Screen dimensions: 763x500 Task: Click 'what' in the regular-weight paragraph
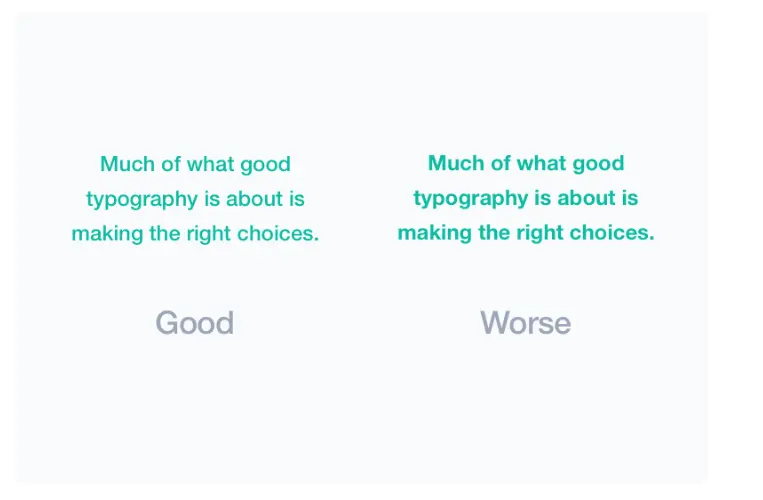[208, 164]
